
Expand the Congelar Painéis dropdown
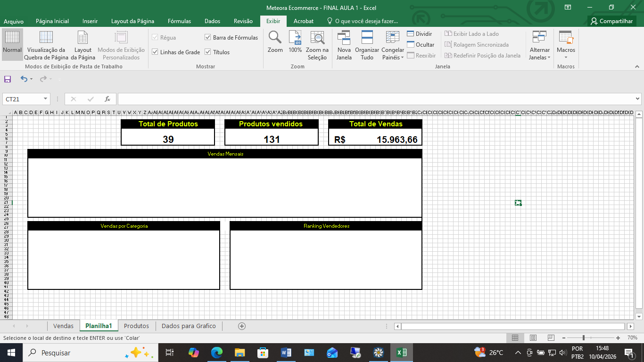(x=393, y=45)
